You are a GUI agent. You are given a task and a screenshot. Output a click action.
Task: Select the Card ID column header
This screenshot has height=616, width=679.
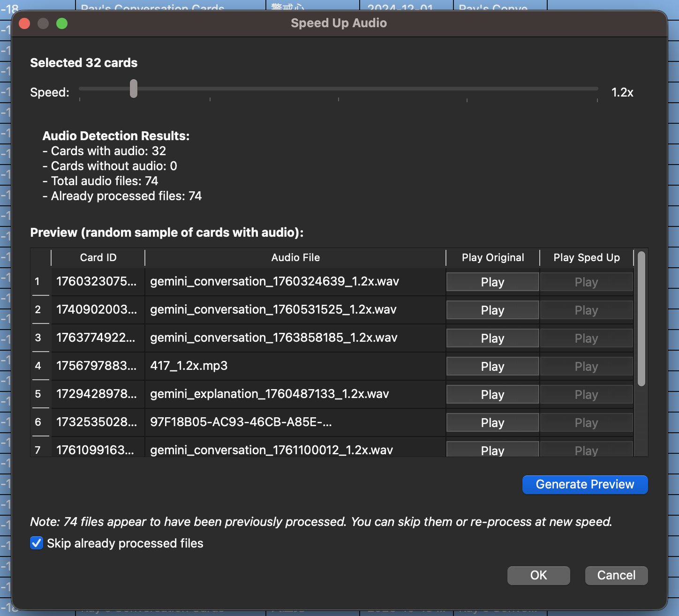point(98,257)
